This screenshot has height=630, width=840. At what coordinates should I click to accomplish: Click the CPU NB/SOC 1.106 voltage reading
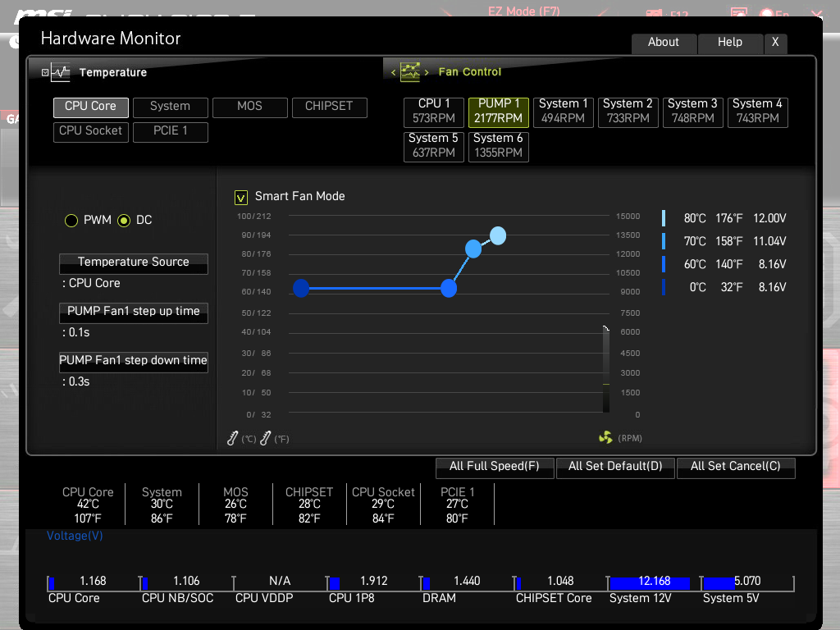click(186, 582)
